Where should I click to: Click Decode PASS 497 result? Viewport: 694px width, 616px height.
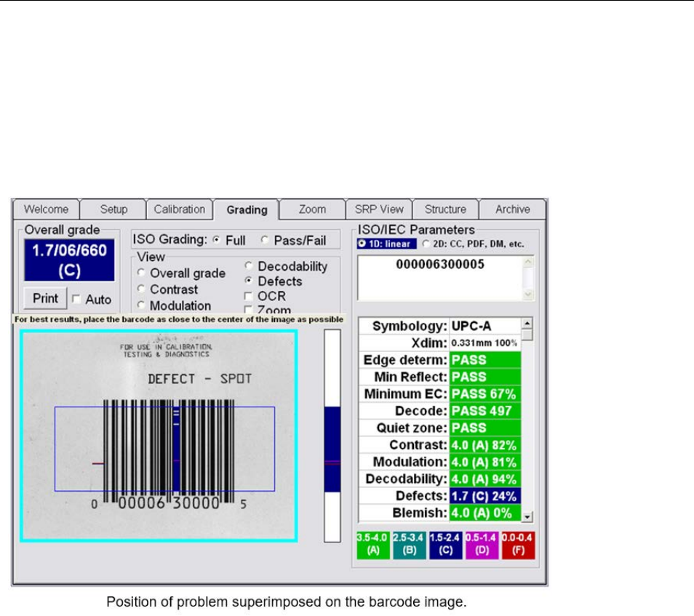tap(485, 411)
